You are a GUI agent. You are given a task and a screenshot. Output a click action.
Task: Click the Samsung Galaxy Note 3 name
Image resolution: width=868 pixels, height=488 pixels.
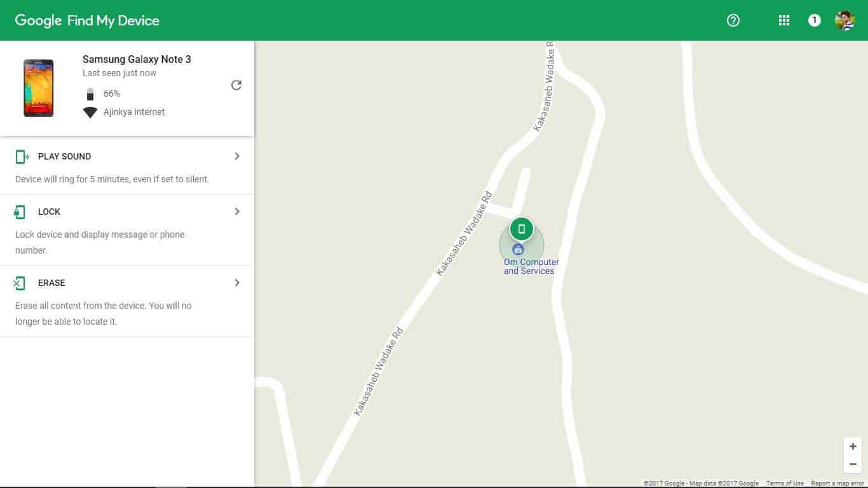click(137, 59)
